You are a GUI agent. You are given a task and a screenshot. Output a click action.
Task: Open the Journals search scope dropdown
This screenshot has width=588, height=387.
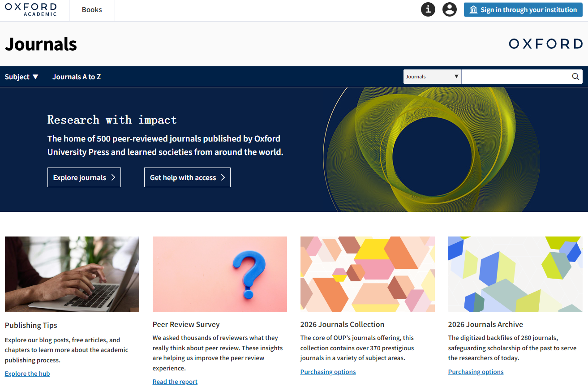point(432,77)
